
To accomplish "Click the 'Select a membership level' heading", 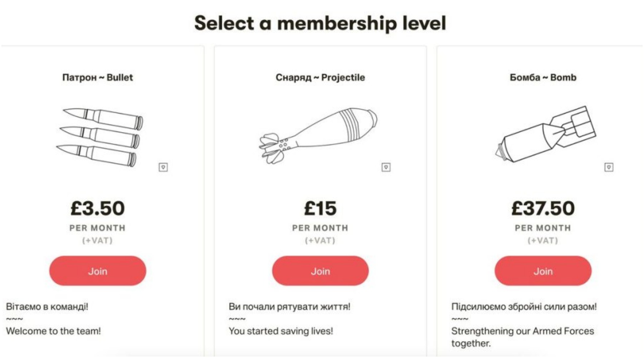I will click(x=320, y=23).
